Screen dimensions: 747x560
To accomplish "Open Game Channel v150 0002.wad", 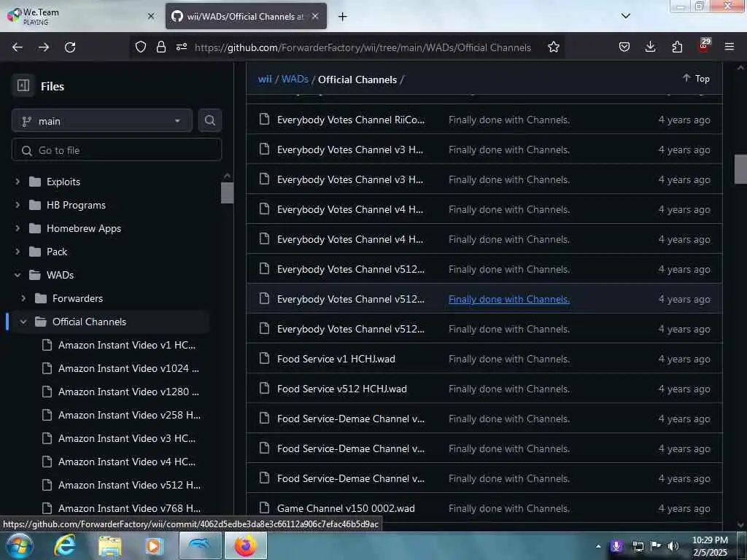I will [x=346, y=508].
